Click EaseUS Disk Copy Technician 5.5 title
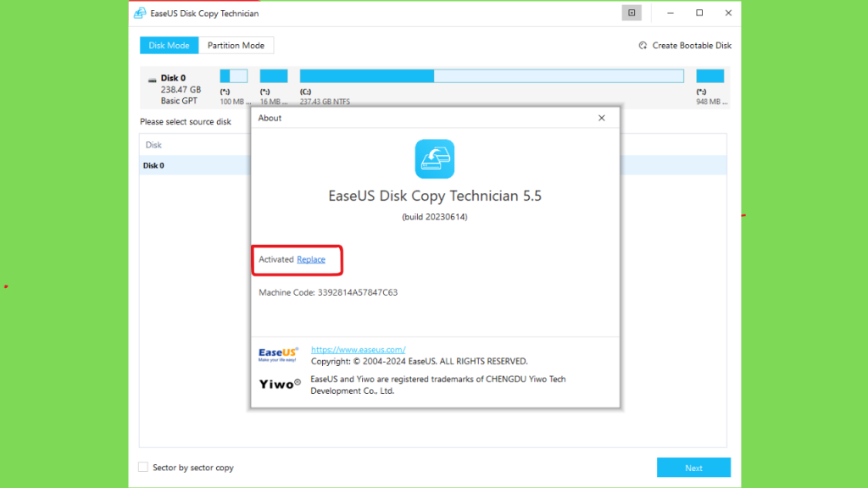This screenshot has width=868, height=488. coord(435,196)
